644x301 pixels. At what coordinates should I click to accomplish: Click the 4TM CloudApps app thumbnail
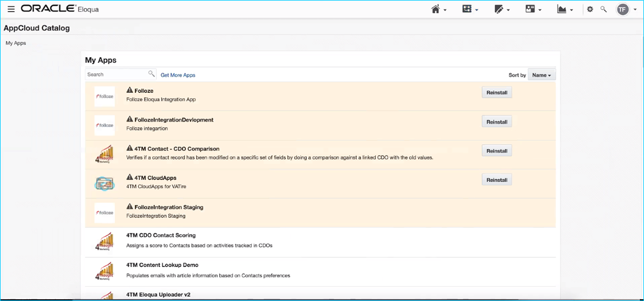(104, 183)
